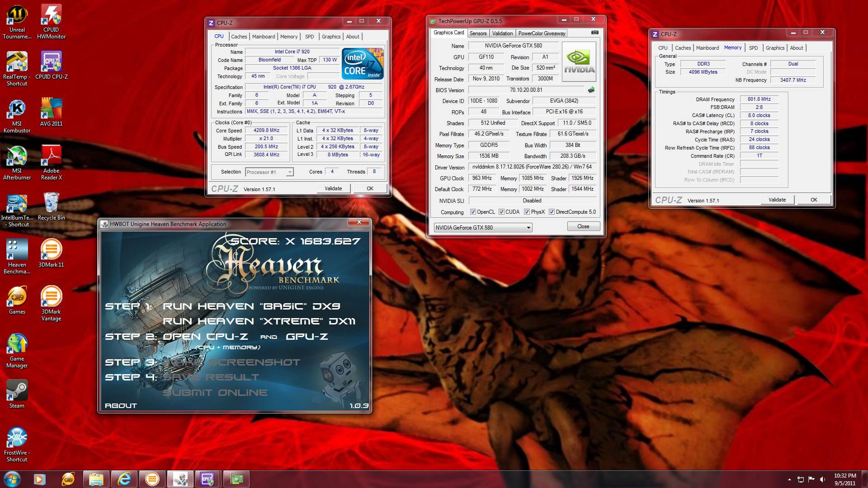Screen dimensions: 868x488
Task: Open Windows Media Player taskbar icon
Action: [40, 479]
